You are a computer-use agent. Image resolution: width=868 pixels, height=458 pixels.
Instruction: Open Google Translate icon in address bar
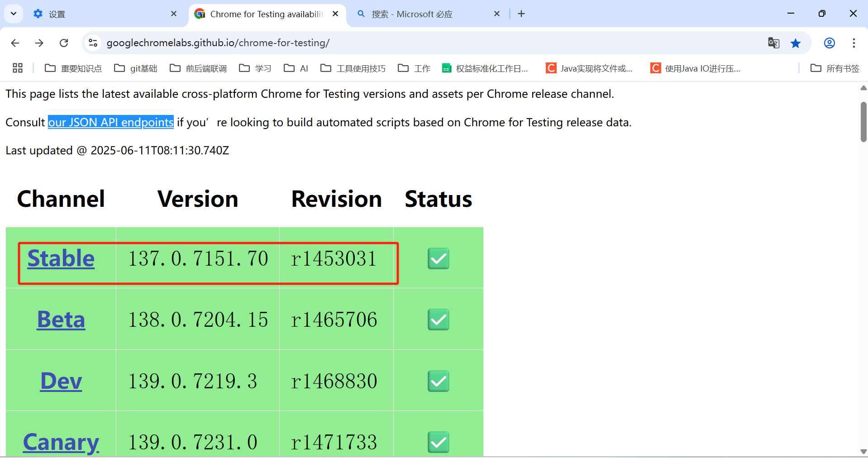point(773,43)
